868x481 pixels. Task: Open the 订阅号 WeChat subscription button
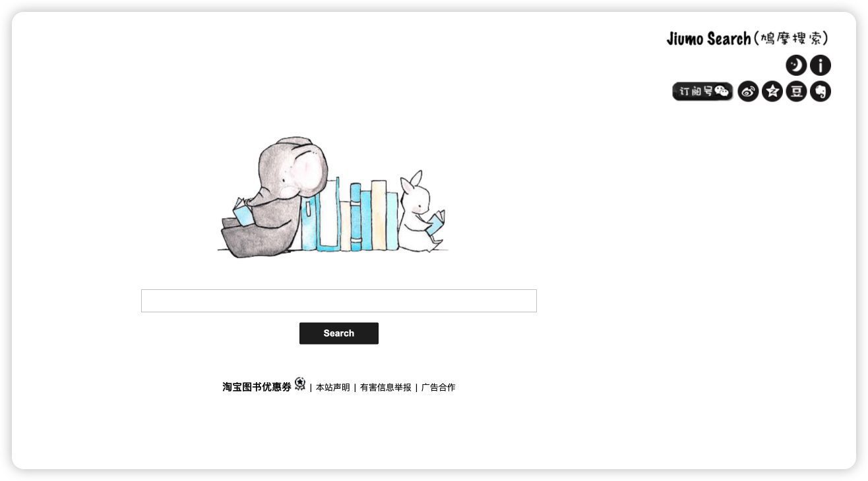[702, 91]
